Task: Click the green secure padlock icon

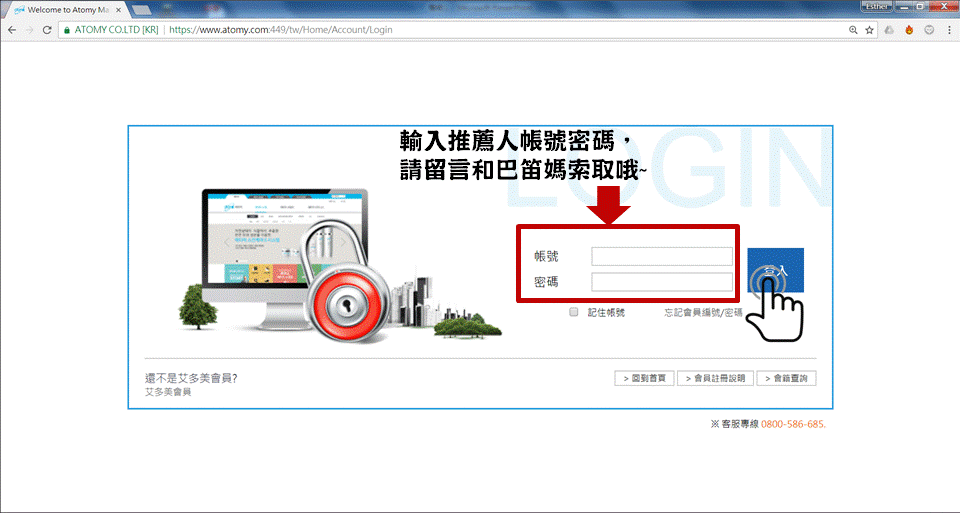Action: click(67, 29)
